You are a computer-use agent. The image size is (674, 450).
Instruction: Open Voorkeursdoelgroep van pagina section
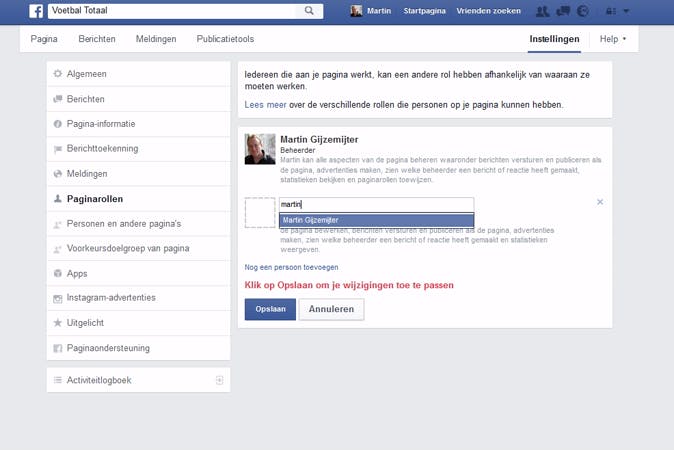(138, 248)
